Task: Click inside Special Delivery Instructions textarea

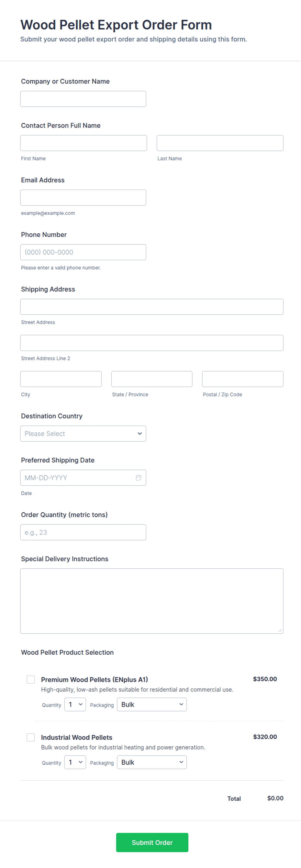Action: click(x=152, y=601)
